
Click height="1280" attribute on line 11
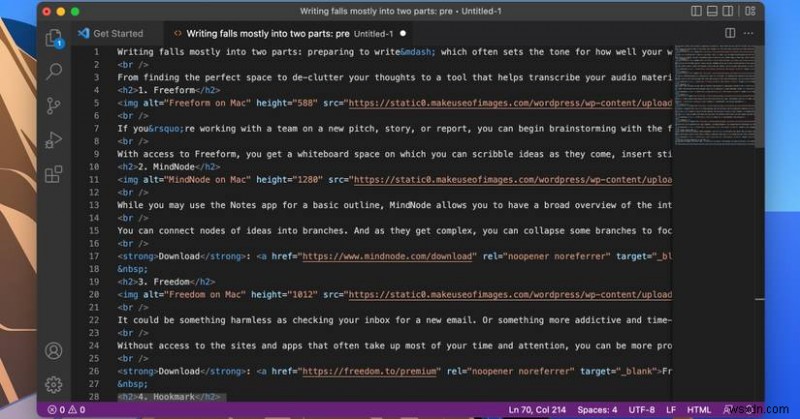(289, 180)
